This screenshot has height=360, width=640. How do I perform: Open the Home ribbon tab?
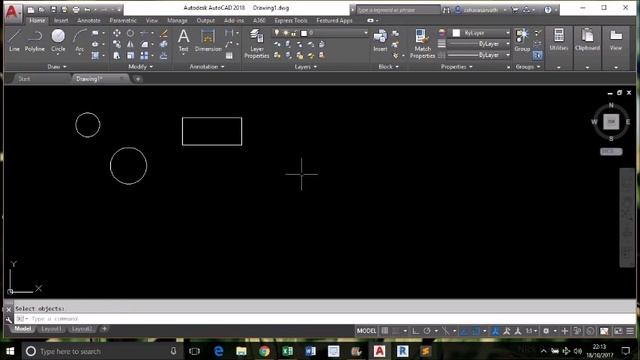tap(37, 20)
